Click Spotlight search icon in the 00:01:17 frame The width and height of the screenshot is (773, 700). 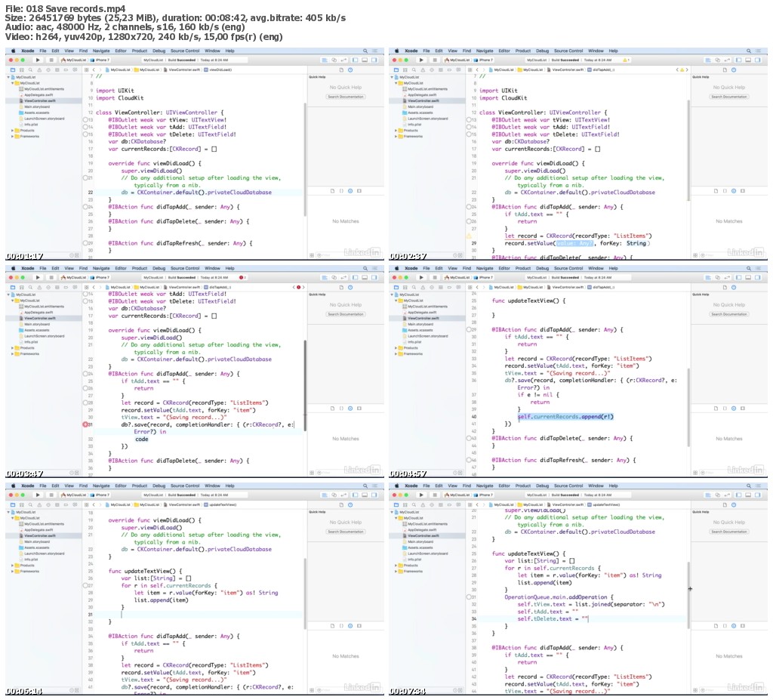(365, 51)
